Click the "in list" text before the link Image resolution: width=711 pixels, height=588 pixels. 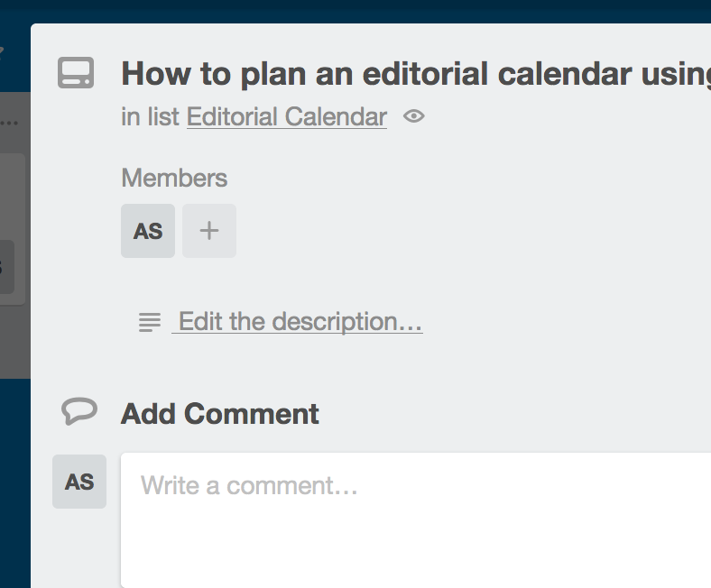(152, 117)
